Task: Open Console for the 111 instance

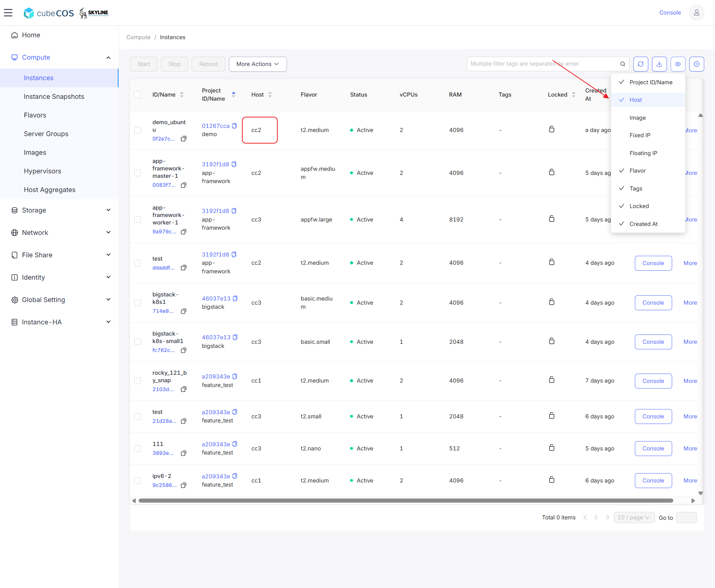Action: [653, 449]
